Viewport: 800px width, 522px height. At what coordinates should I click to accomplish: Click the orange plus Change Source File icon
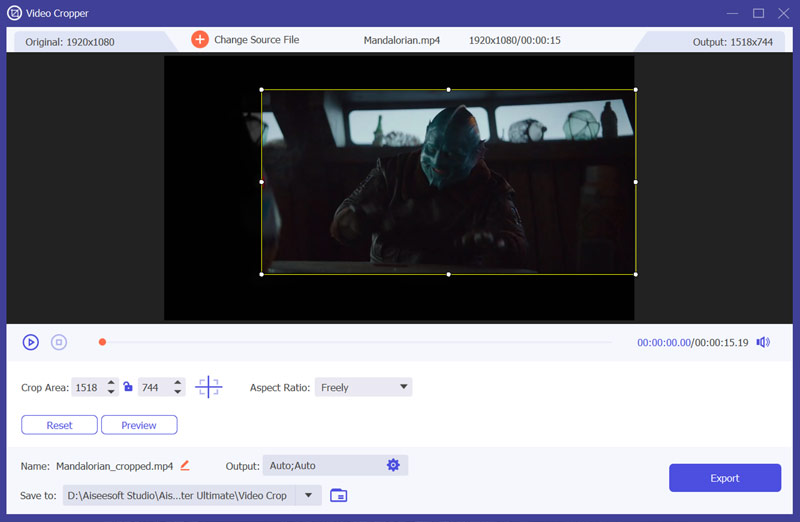[x=199, y=39]
